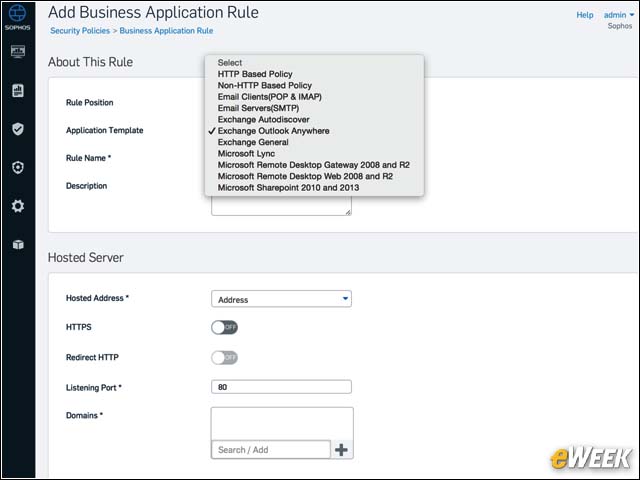This screenshot has width=640, height=480.
Task: Click the Listening Port input field
Action: coord(281,387)
